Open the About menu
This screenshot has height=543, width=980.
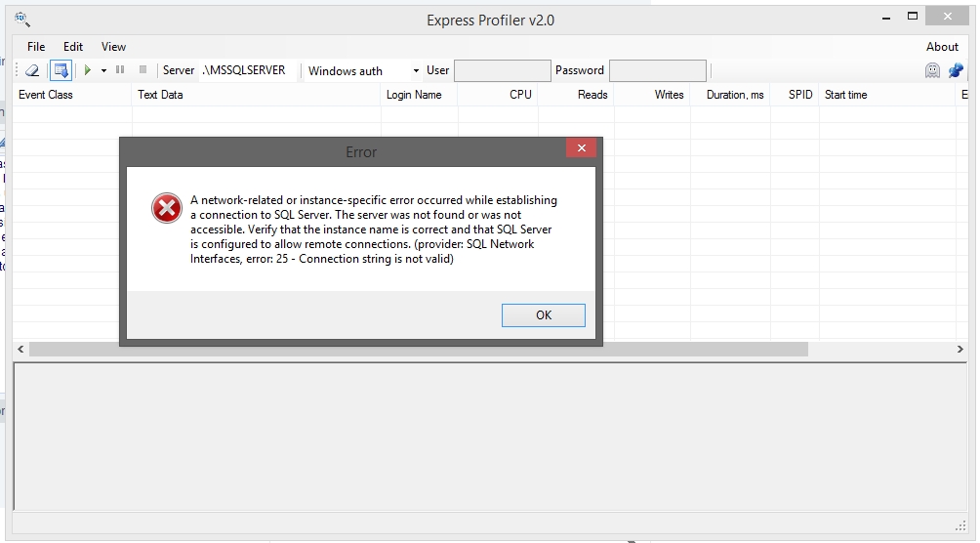click(x=942, y=47)
